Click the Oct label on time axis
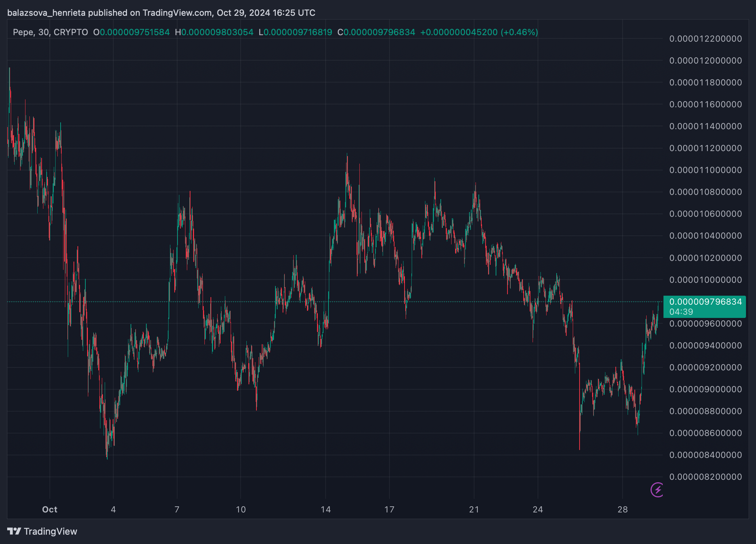The width and height of the screenshot is (756, 544). (49, 510)
